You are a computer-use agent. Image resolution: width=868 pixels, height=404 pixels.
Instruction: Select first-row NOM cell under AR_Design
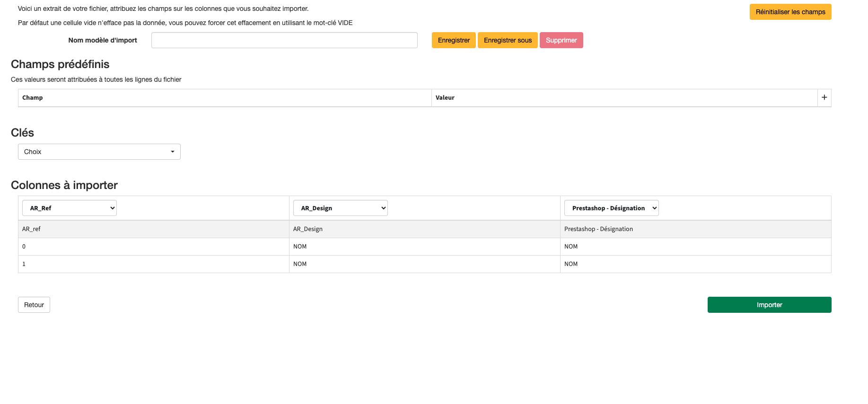point(300,247)
